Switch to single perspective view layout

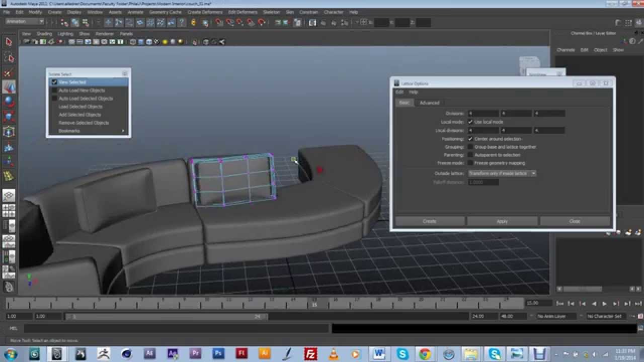(x=9, y=196)
